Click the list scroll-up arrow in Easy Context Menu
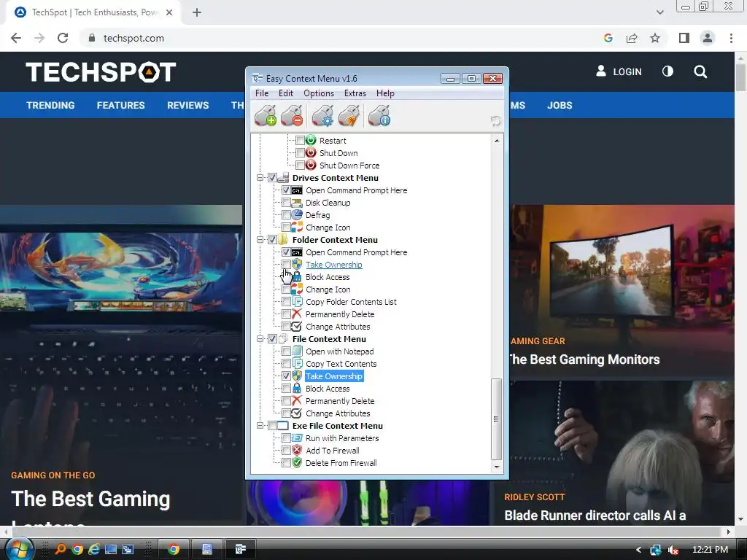 pyautogui.click(x=496, y=141)
